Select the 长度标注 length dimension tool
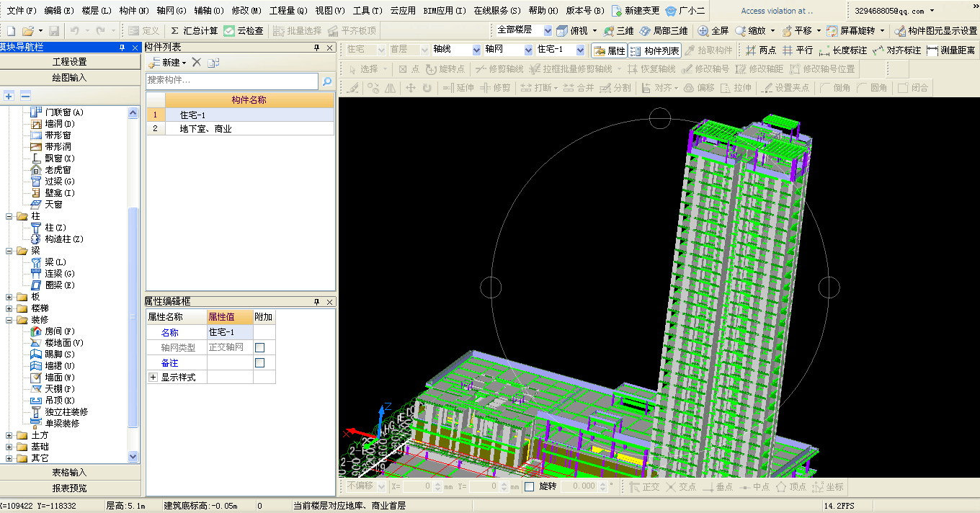The height and width of the screenshot is (513, 980). (x=843, y=50)
